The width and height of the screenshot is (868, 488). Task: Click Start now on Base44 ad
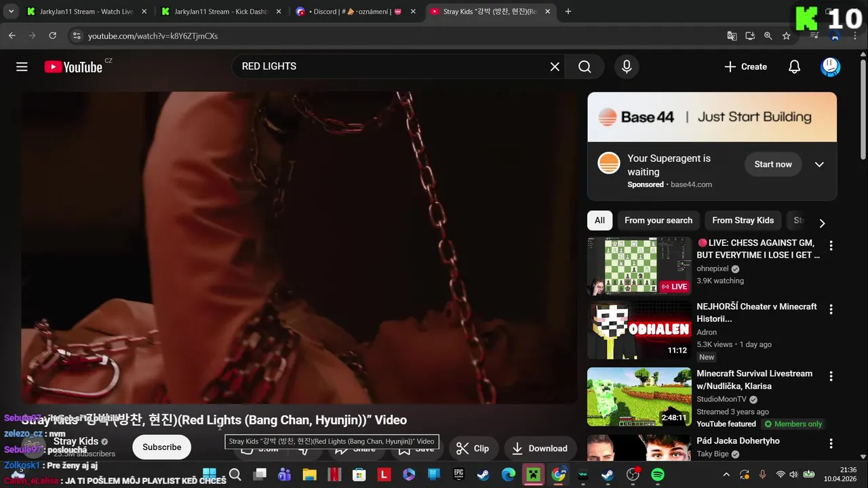pos(773,164)
